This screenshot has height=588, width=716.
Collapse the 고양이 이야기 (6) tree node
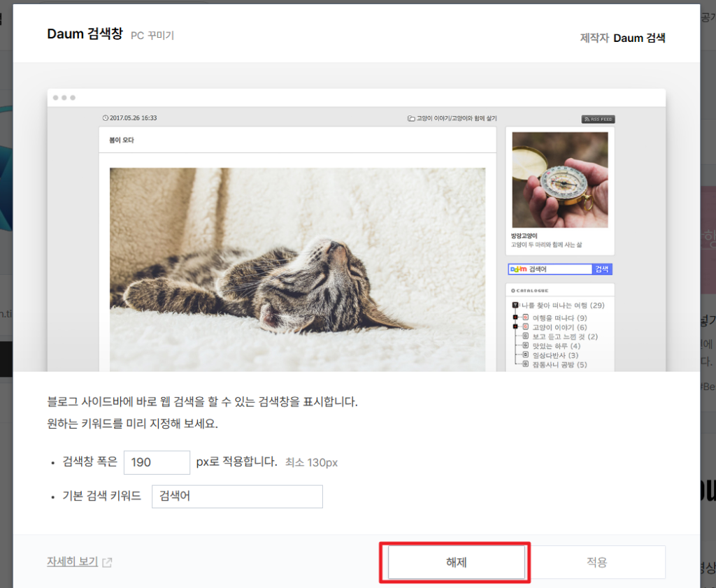click(x=516, y=327)
